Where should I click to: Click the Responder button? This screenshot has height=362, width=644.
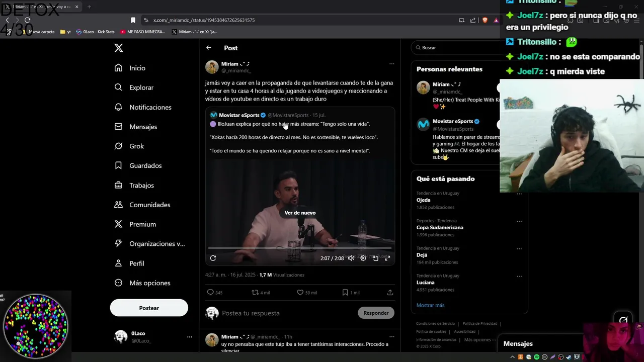pos(376,313)
